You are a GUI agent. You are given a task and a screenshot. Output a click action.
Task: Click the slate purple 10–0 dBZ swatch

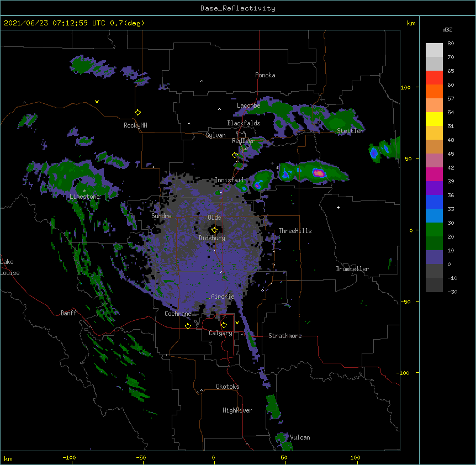point(434,257)
